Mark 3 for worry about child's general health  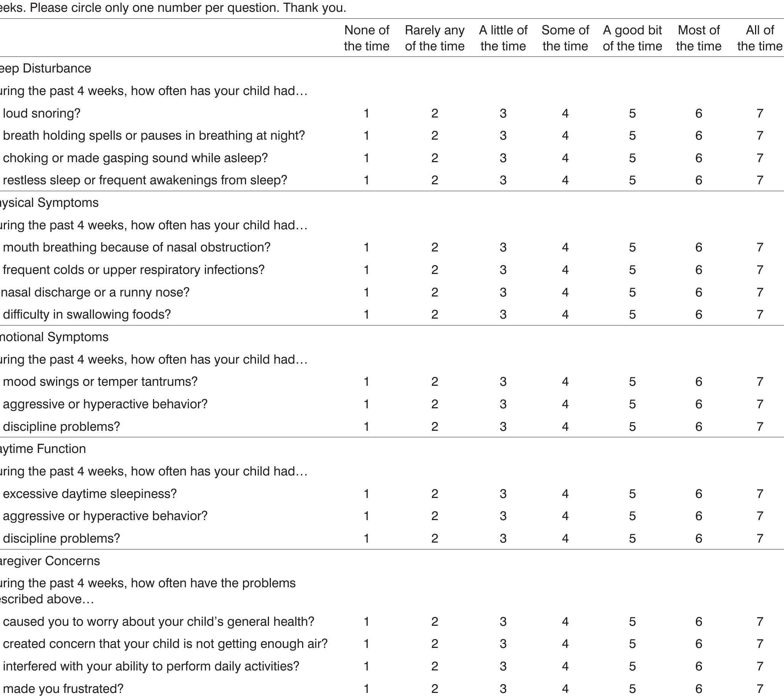tap(503, 622)
